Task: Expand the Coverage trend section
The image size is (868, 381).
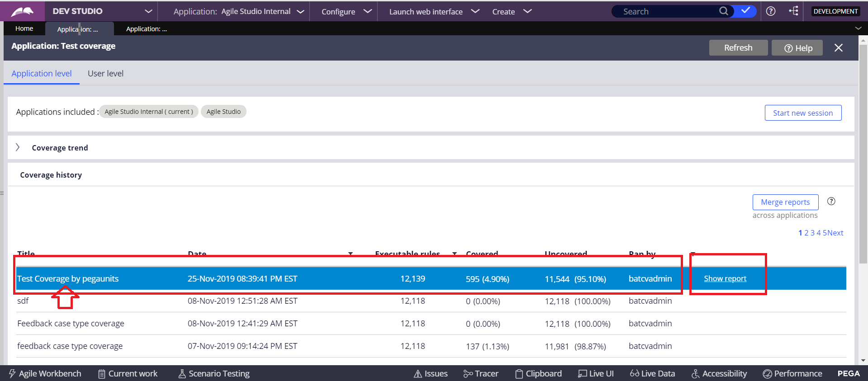Action: 18,147
